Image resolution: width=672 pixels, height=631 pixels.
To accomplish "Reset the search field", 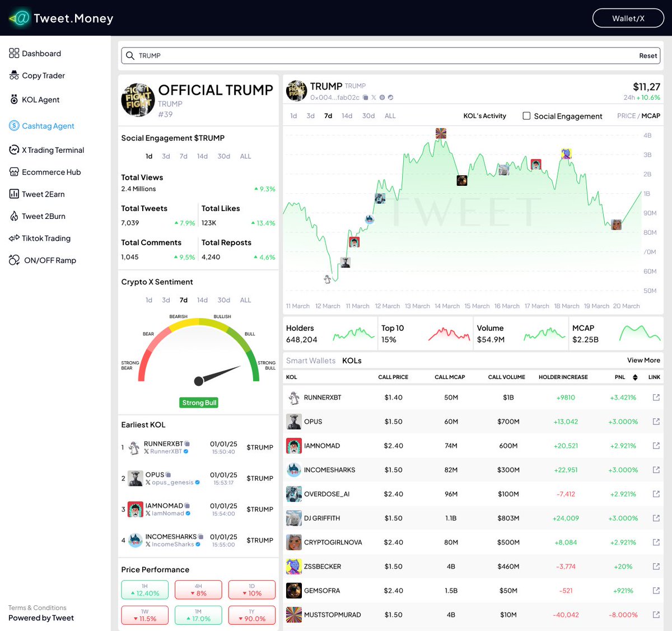I will click(648, 55).
